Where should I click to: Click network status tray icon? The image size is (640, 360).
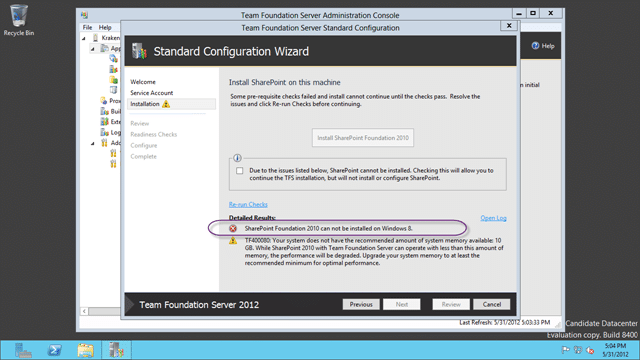tap(578, 350)
